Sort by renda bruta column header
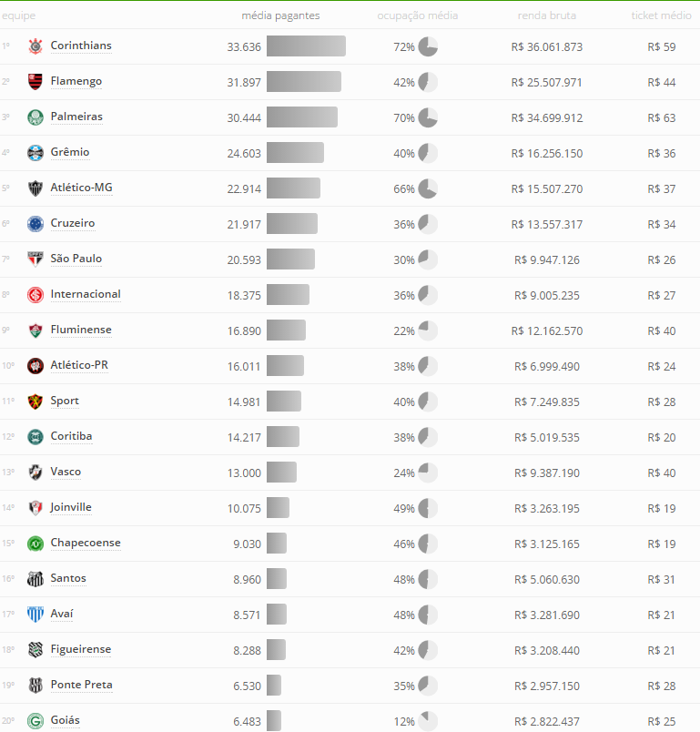 [x=546, y=15]
